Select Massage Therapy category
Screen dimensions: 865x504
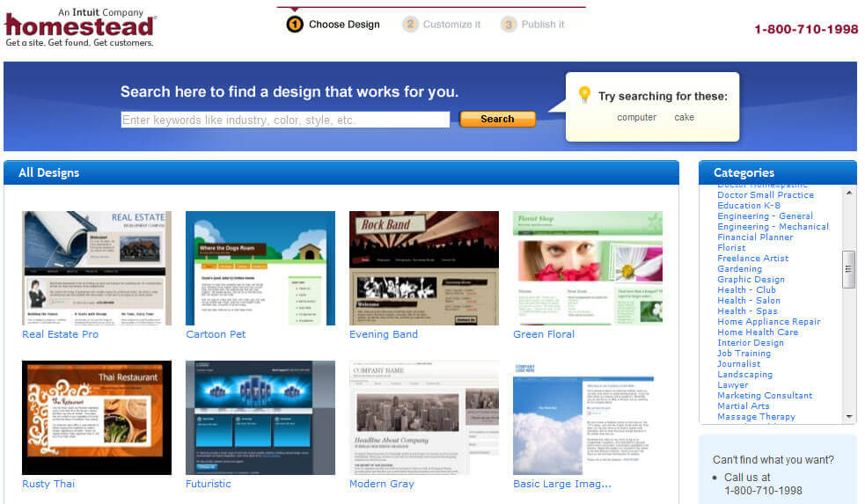pyautogui.click(x=756, y=417)
